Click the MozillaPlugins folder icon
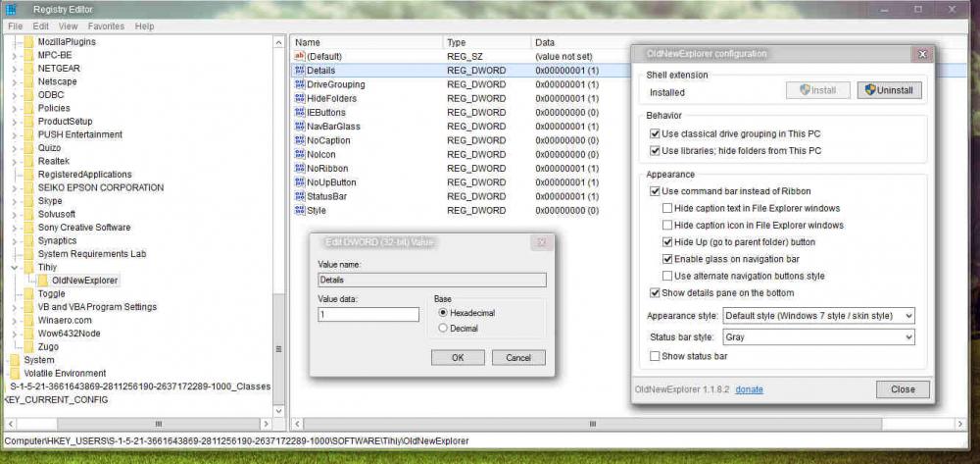 tap(28, 42)
